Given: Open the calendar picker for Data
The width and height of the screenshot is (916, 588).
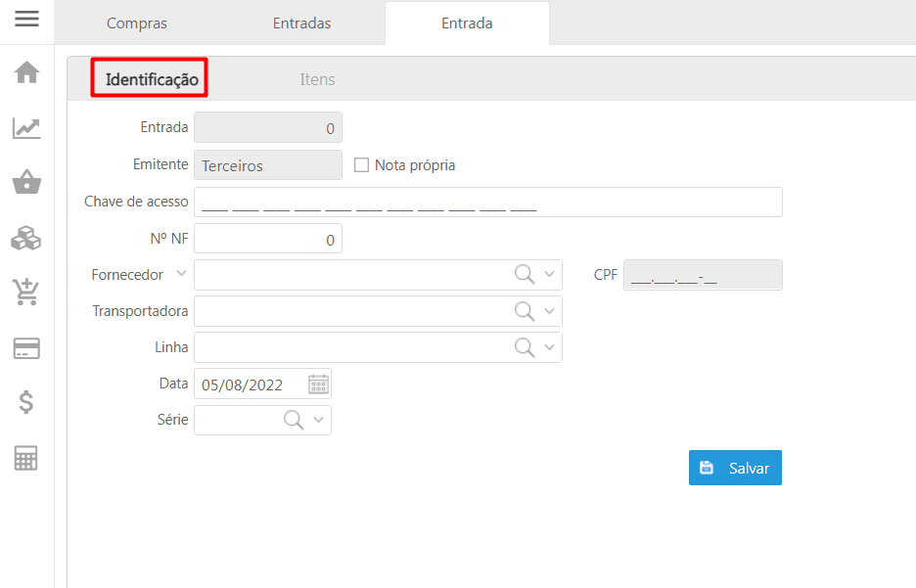Looking at the screenshot, I should pyautogui.click(x=318, y=384).
